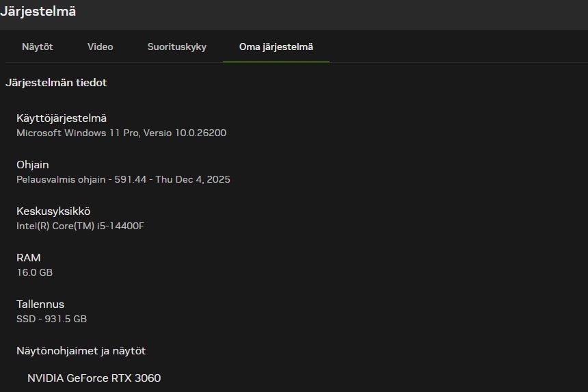Click the Tallennus label
This screenshot has height=392, width=588.
click(x=40, y=304)
